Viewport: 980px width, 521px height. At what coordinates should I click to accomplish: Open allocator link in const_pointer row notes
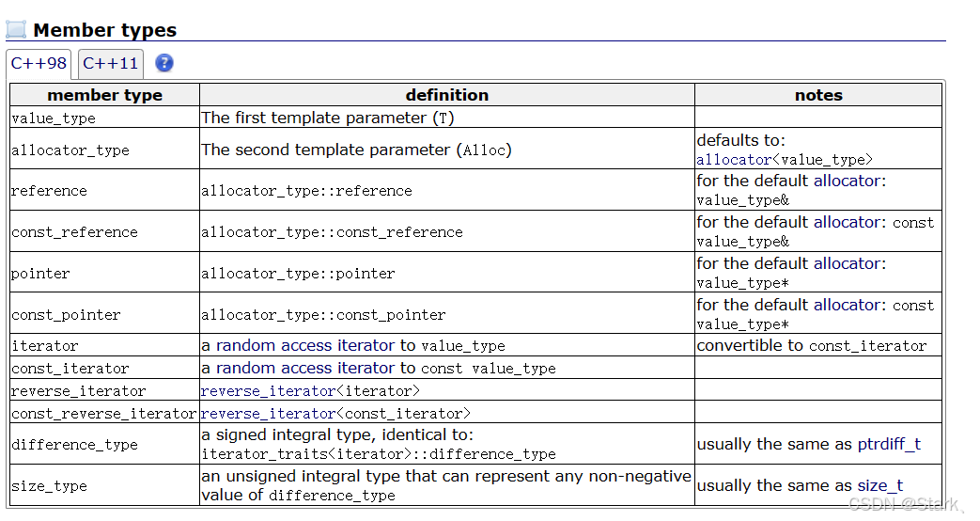(x=847, y=305)
